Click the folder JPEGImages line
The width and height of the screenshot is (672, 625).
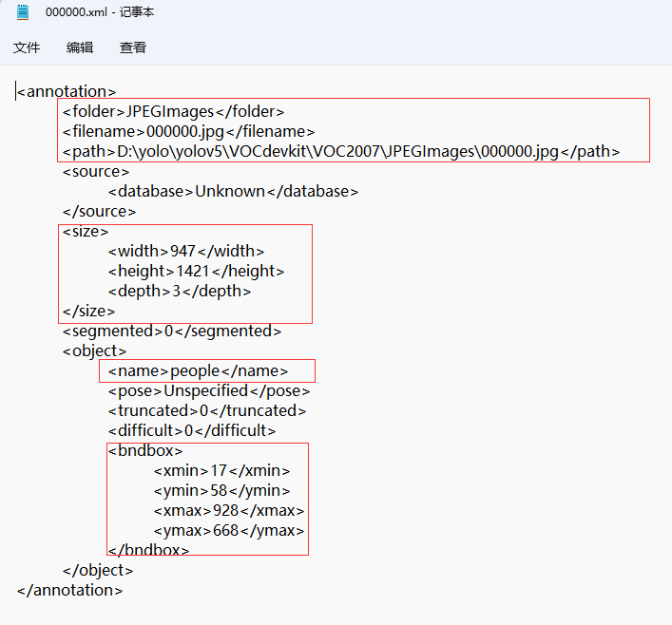tap(173, 112)
